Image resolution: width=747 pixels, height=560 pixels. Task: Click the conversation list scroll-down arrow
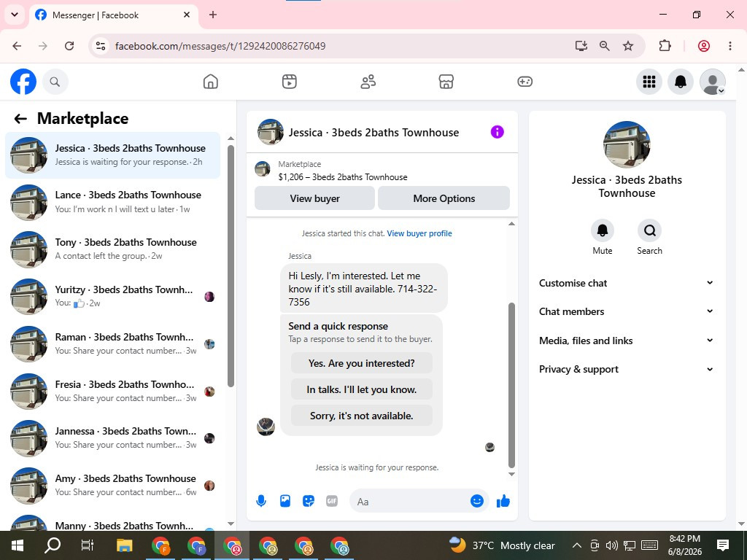tap(231, 524)
